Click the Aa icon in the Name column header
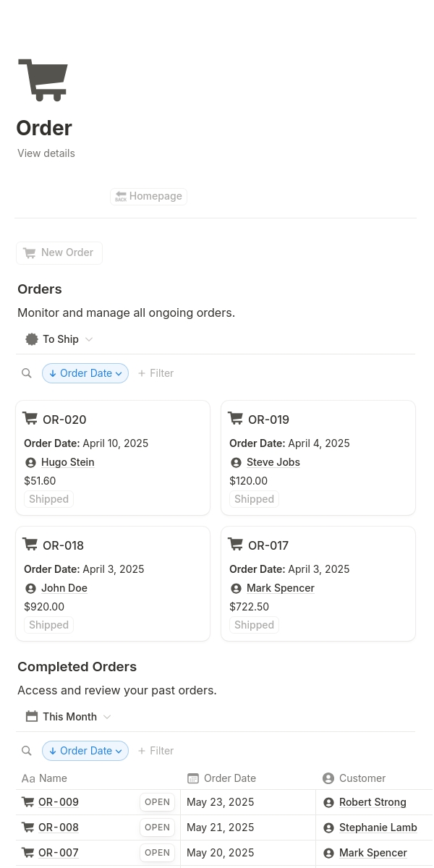 coord(28,778)
